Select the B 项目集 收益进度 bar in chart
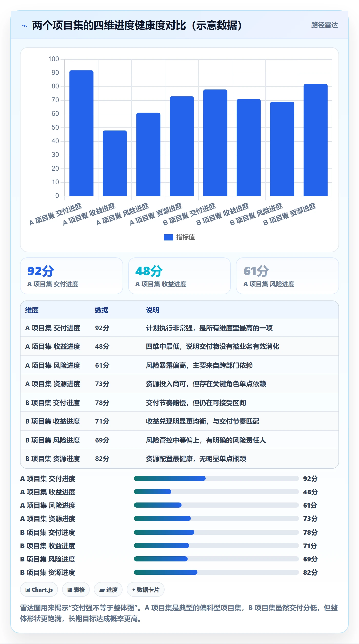 [x=249, y=147]
